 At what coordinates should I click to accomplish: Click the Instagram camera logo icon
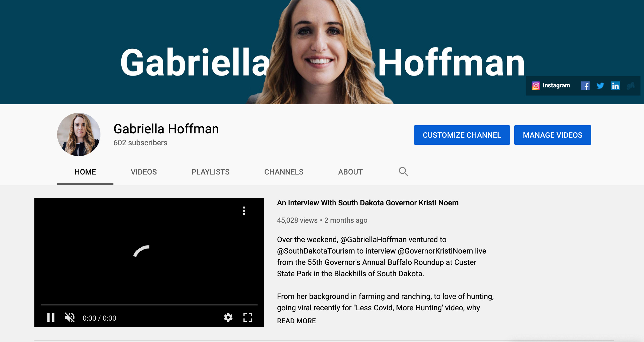tap(536, 86)
